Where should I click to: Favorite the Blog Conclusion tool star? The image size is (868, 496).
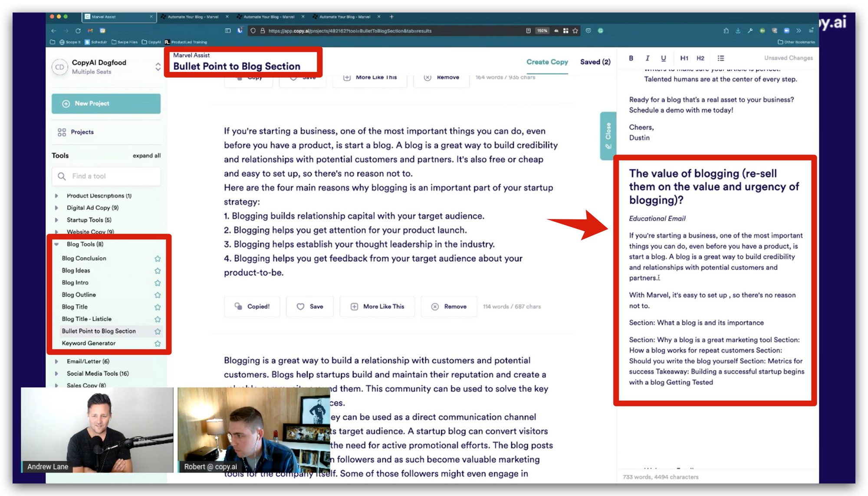pos(158,259)
